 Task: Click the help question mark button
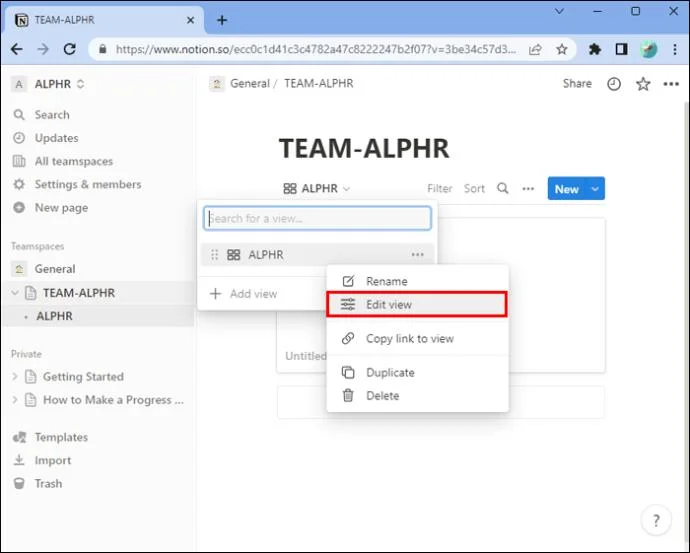(x=656, y=520)
